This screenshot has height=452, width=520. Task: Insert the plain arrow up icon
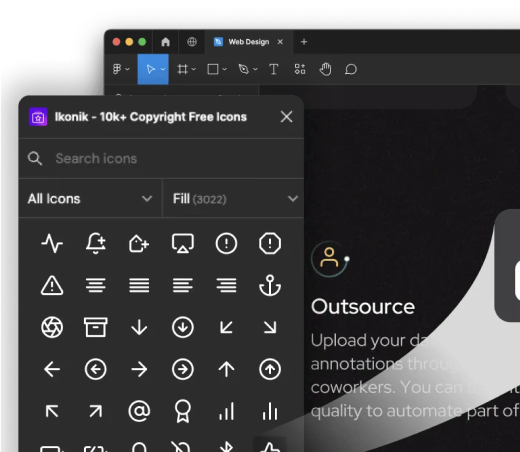pyautogui.click(x=226, y=369)
